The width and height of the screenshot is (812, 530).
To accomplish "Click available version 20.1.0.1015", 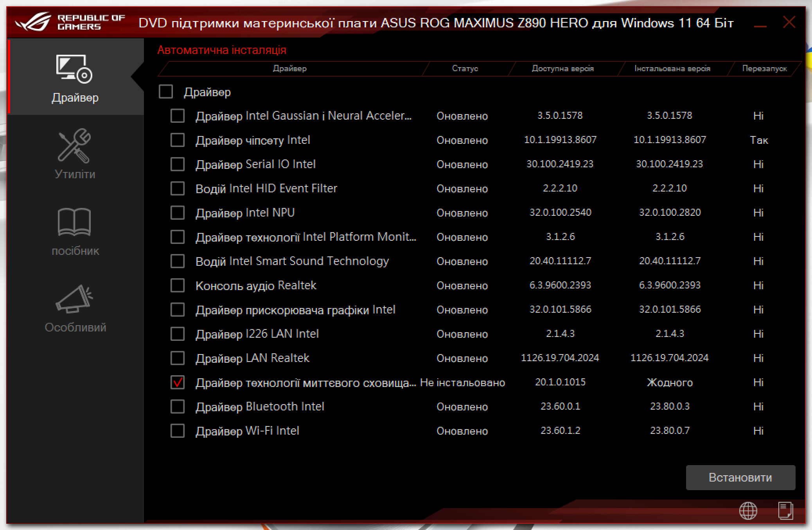I will click(560, 382).
